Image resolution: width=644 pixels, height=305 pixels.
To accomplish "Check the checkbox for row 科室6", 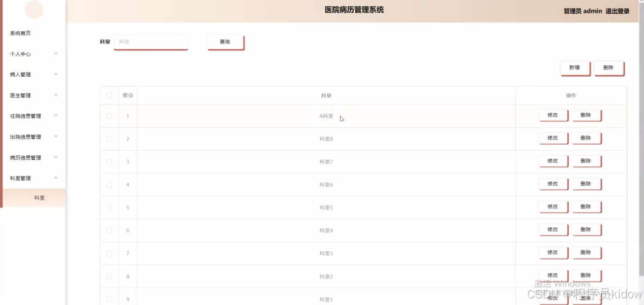I will 109,185.
